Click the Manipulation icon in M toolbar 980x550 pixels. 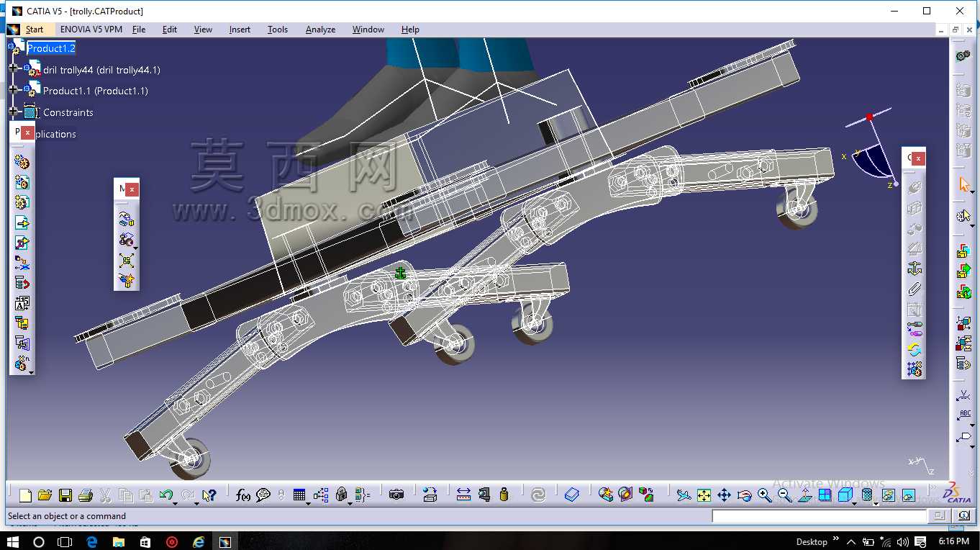127,218
